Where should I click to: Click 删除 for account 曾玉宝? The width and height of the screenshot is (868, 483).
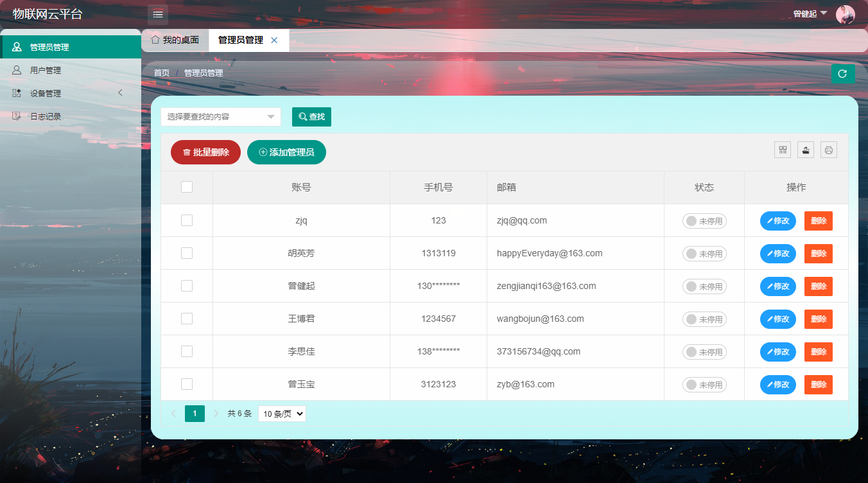(819, 385)
